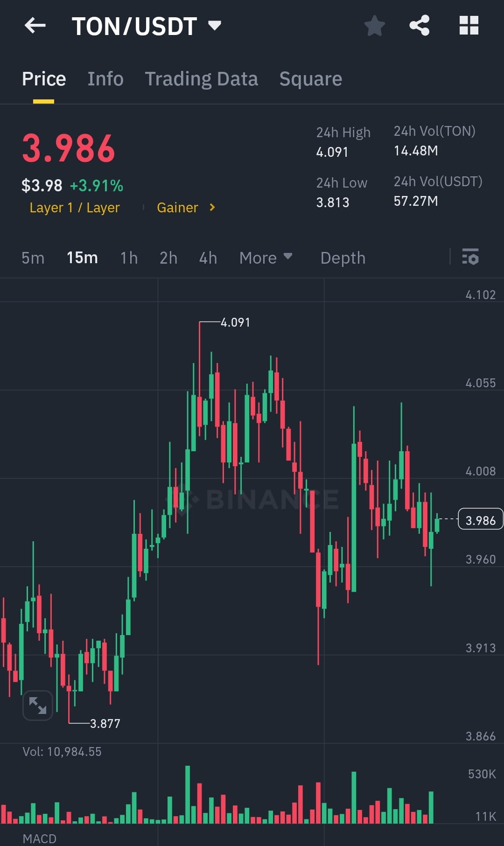The height and width of the screenshot is (846, 504).
Task: Open the TON/USDT pair selector dropdown
Action: 214,26
